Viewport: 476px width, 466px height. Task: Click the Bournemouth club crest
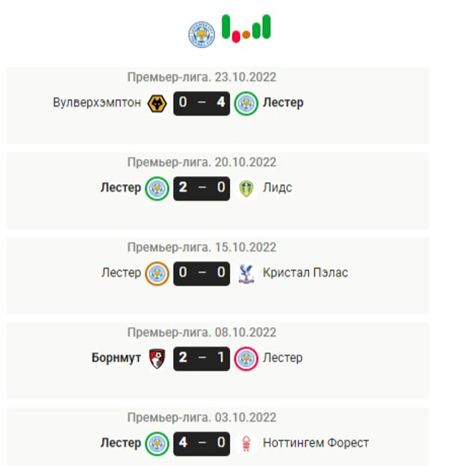tap(157, 359)
